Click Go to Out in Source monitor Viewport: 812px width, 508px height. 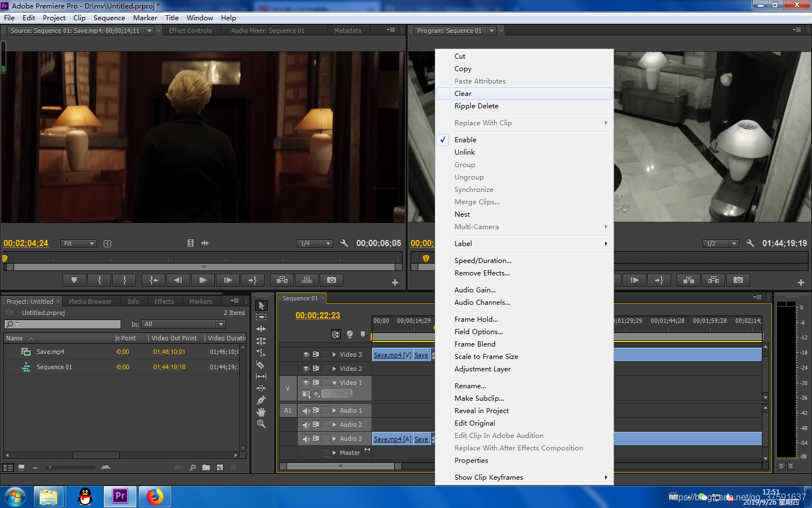[253, 280]
